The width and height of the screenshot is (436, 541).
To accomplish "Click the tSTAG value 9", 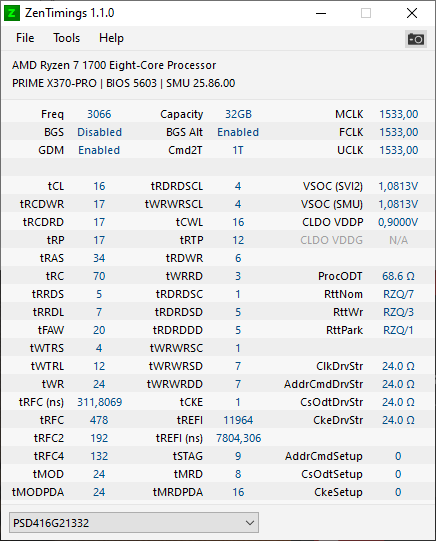I will (238, 456).
